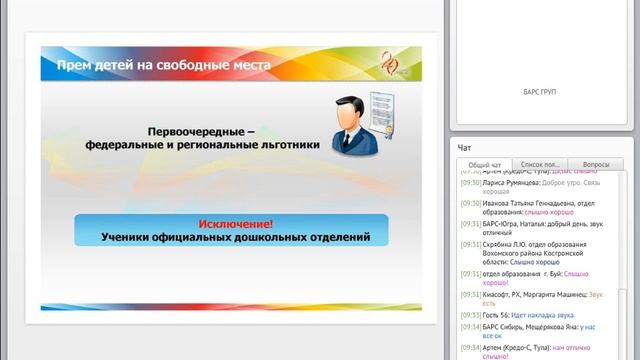
Task: Click the text 'Ученики официальных дошкольных отделений'
Action: pos(236,237)
